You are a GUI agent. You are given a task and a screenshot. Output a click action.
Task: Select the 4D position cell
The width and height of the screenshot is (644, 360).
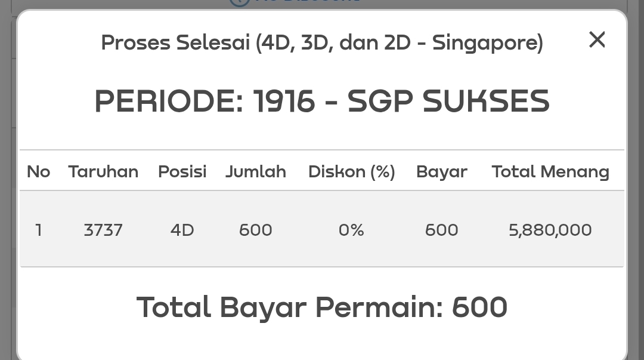(182, 230)
